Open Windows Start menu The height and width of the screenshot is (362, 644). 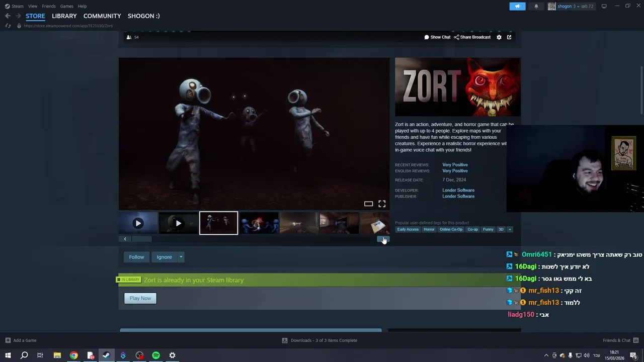(8, 355)
